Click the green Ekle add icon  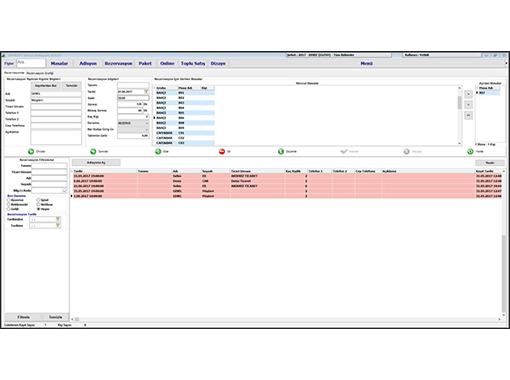158,152
